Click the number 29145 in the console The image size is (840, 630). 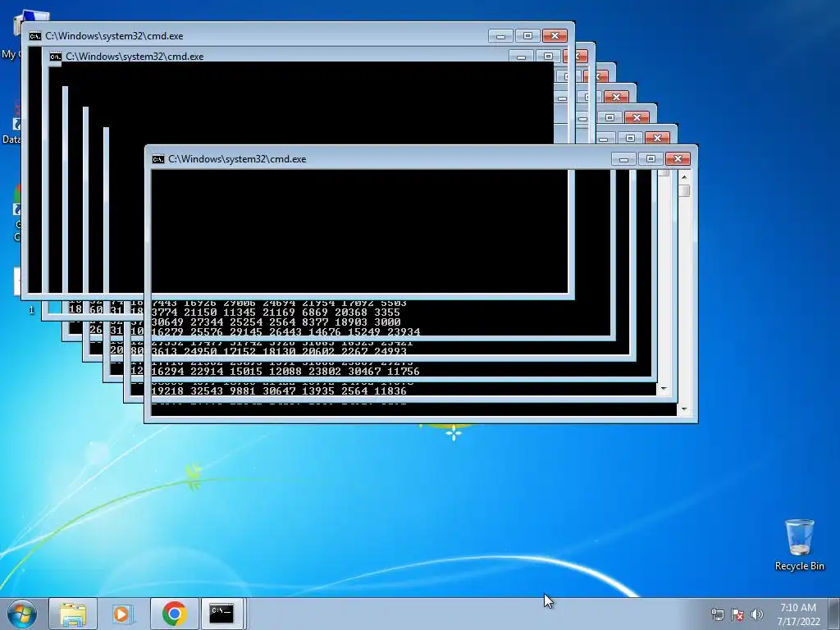pos(246,332)
